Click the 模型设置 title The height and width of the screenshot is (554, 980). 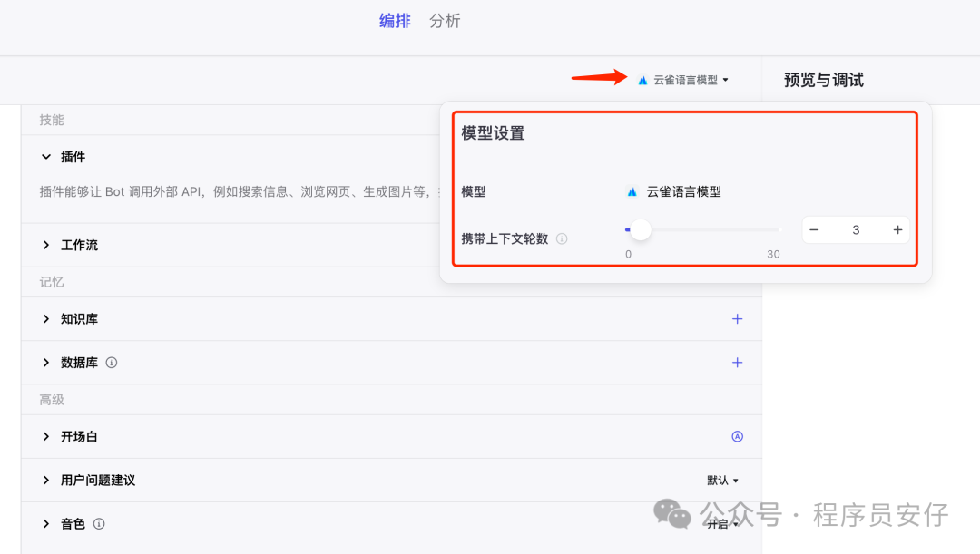click(493, 133)
